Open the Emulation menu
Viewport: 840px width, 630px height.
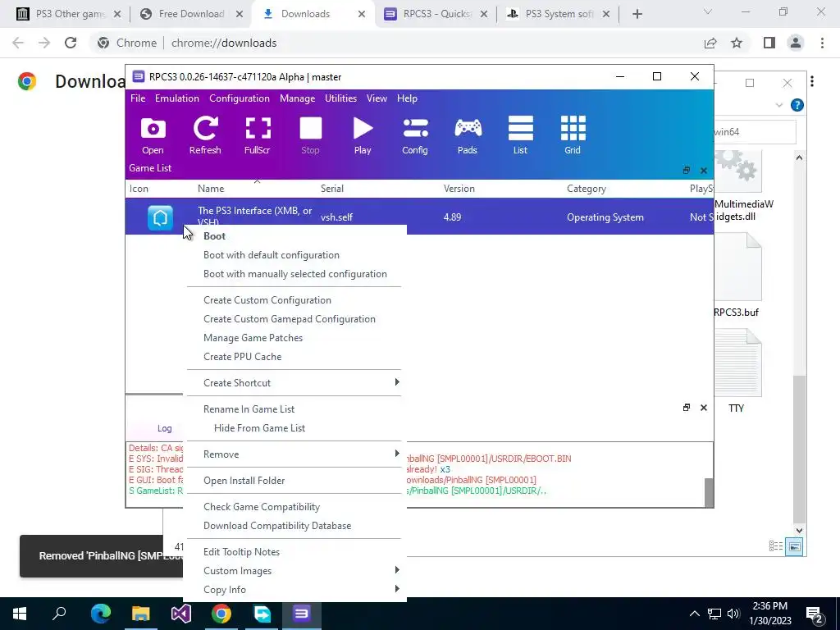177,98
